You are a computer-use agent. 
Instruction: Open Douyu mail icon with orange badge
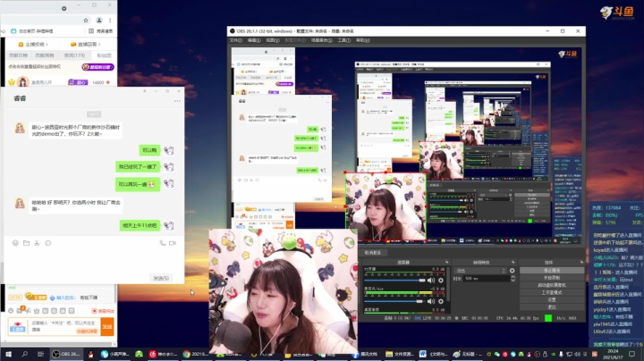click(20, 311)
